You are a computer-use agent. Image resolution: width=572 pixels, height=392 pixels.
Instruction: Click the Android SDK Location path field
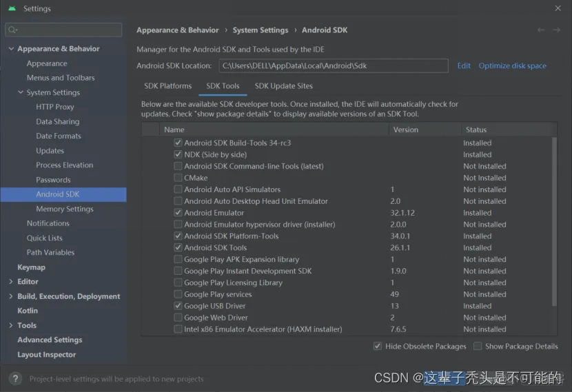tap(334, 65)
